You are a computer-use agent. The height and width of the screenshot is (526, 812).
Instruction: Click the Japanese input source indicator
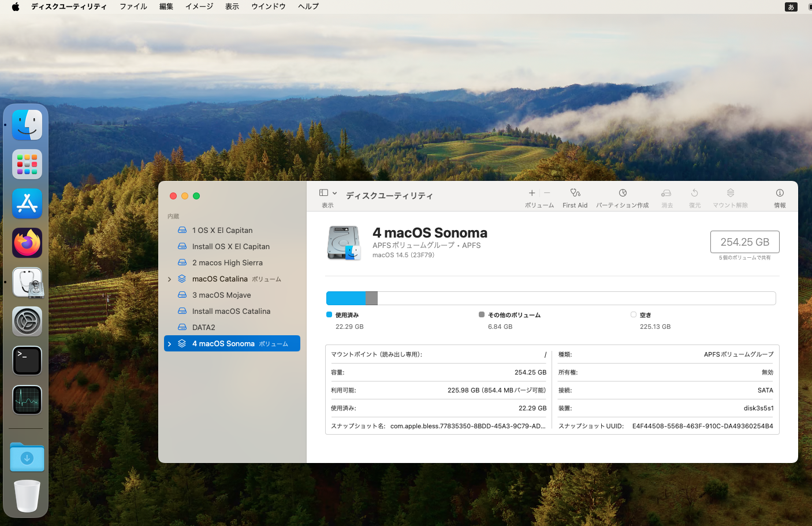(791, 7)
